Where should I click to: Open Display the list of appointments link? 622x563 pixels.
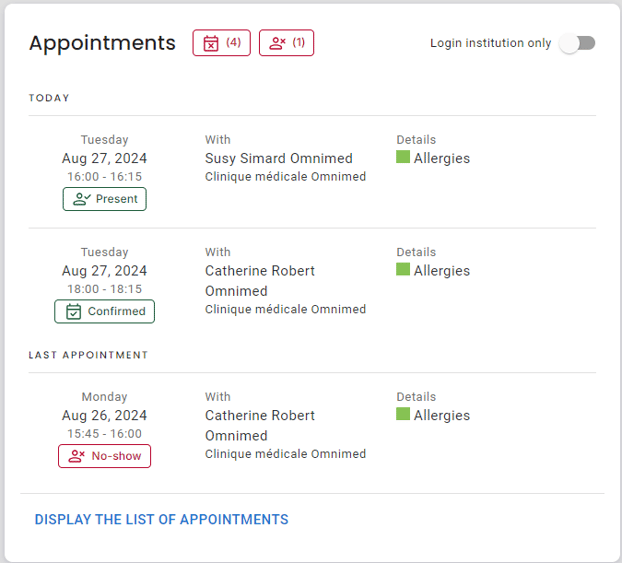pos(161,519)
